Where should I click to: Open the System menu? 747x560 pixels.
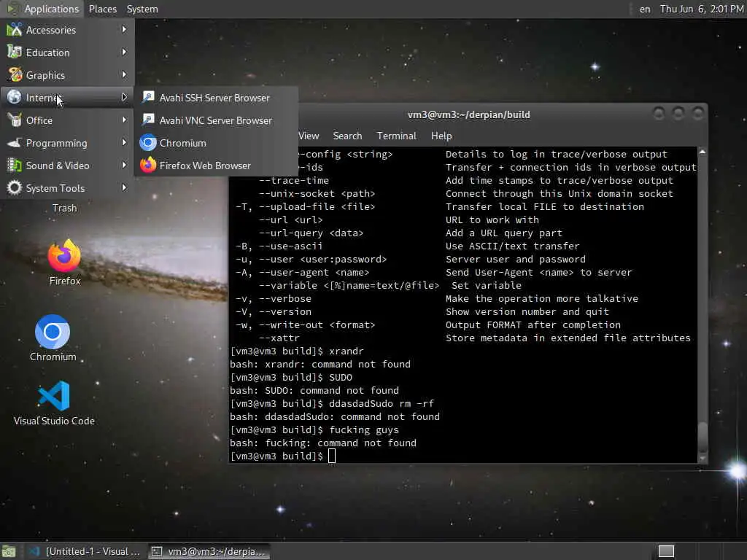[x=142, y=9]
